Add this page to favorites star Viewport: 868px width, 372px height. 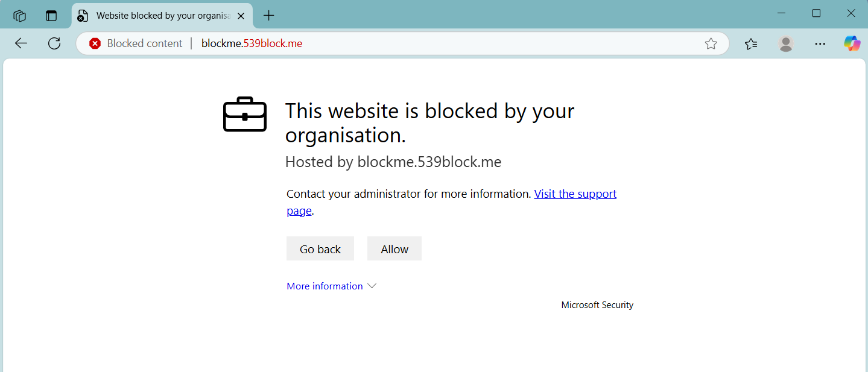click(711, 43)
